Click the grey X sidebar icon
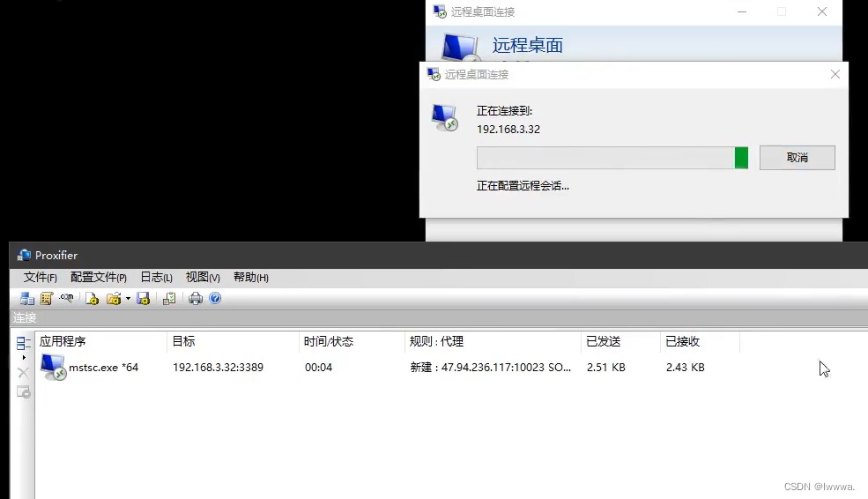Screen dimensions: 868x499 click(23, 373)
